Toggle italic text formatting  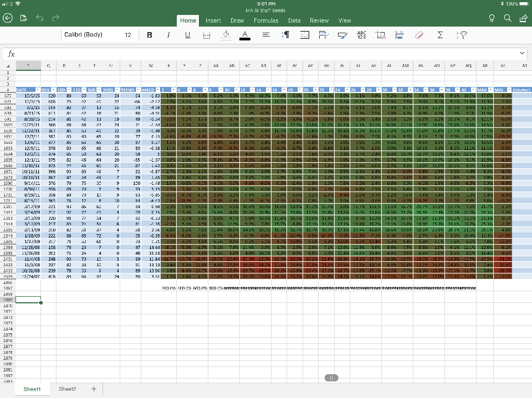[x=168, y=35]
